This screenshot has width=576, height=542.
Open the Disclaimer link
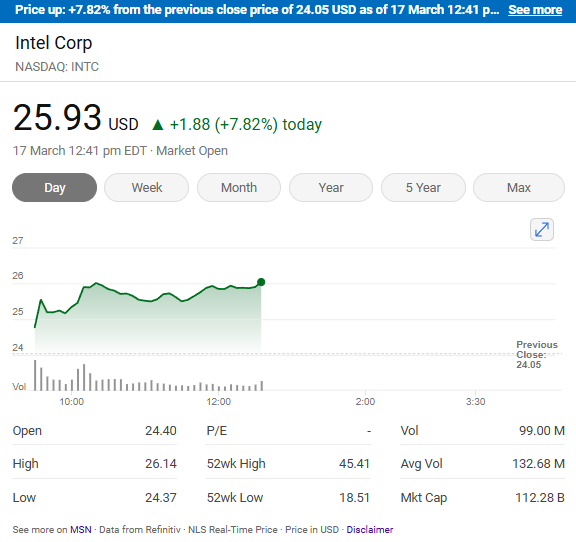tap(370, 530)
